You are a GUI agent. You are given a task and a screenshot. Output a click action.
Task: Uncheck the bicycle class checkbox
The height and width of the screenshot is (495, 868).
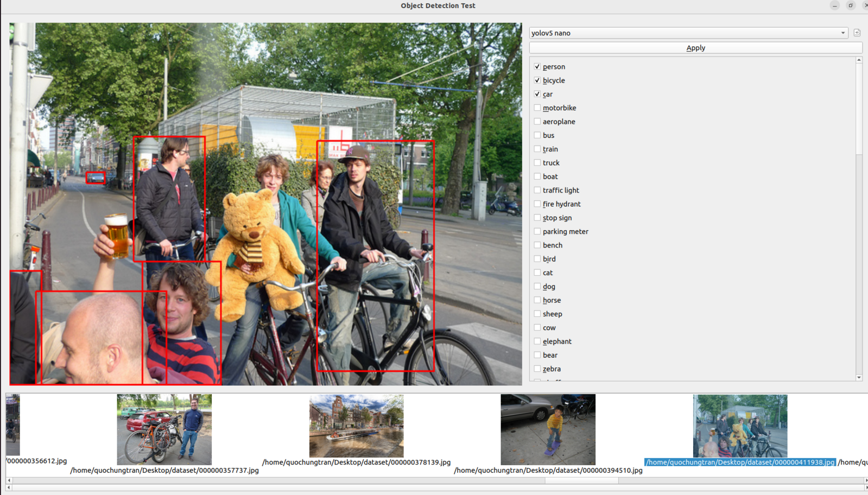537,80
